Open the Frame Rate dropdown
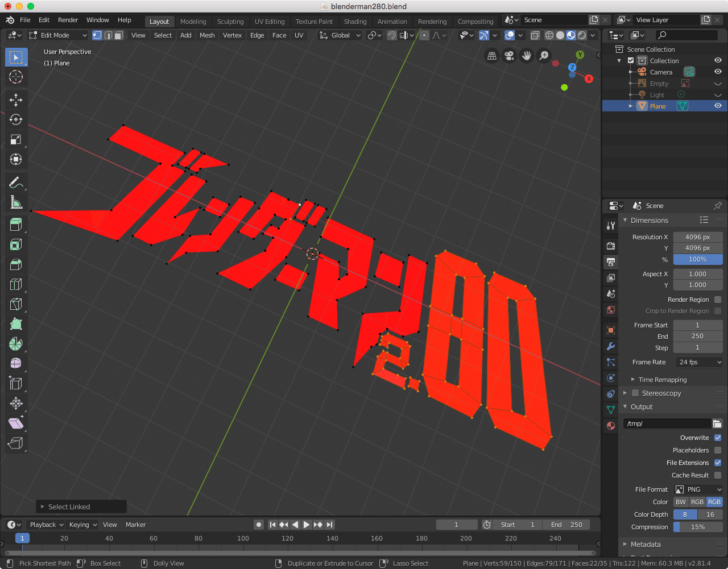 699,362
